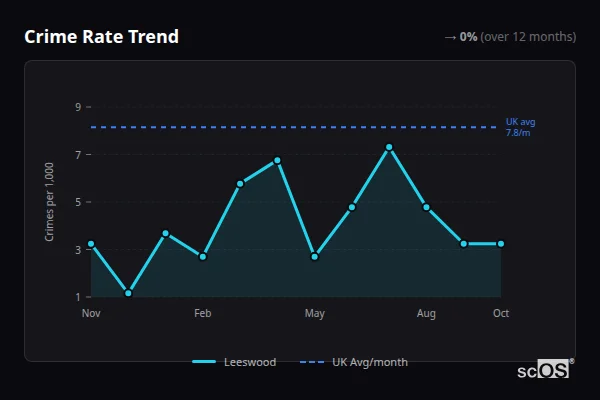This screenshot has height=400, width=600.
Task: Select the May data point
Action: point(315,256)
